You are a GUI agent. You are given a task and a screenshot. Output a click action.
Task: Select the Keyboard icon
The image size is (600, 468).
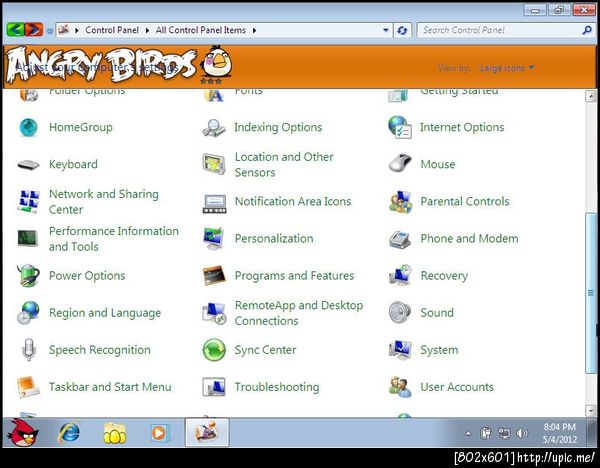pos(28,165)
